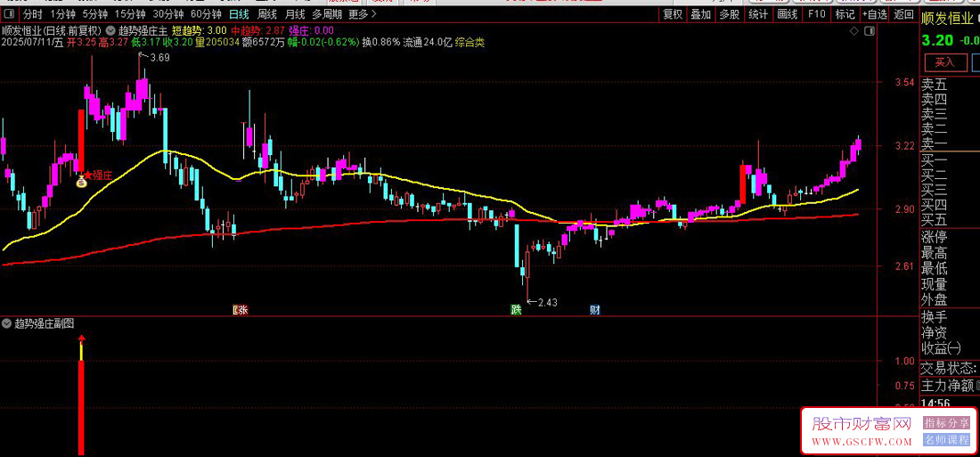980x457 pixels.
Task: Click the money bag icon under 强庄 signal
Action: point(81,182)
